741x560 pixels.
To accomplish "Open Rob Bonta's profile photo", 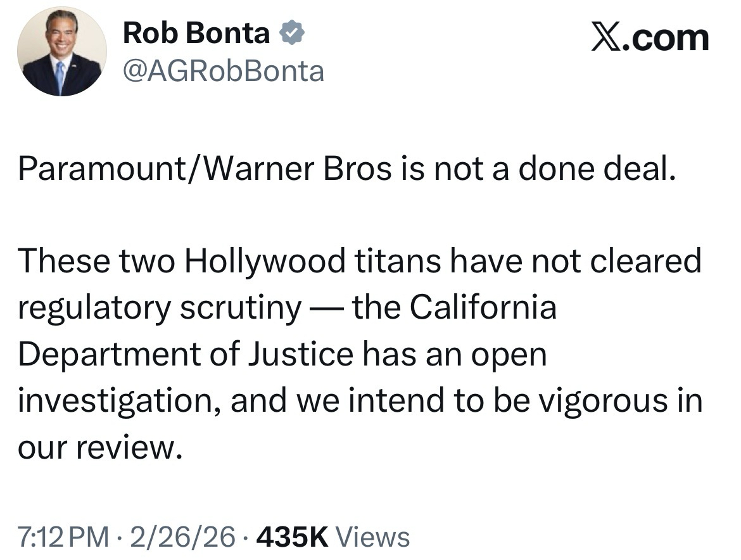I will pos(61,52).
